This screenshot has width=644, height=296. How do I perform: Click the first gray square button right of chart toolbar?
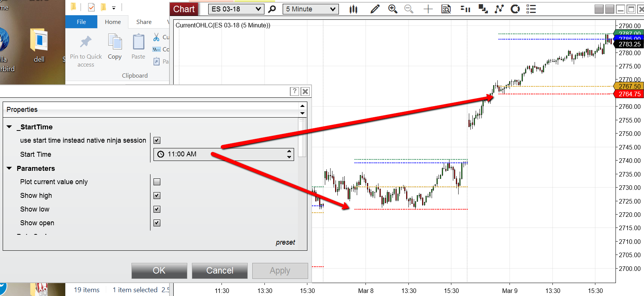coord(599,9)
